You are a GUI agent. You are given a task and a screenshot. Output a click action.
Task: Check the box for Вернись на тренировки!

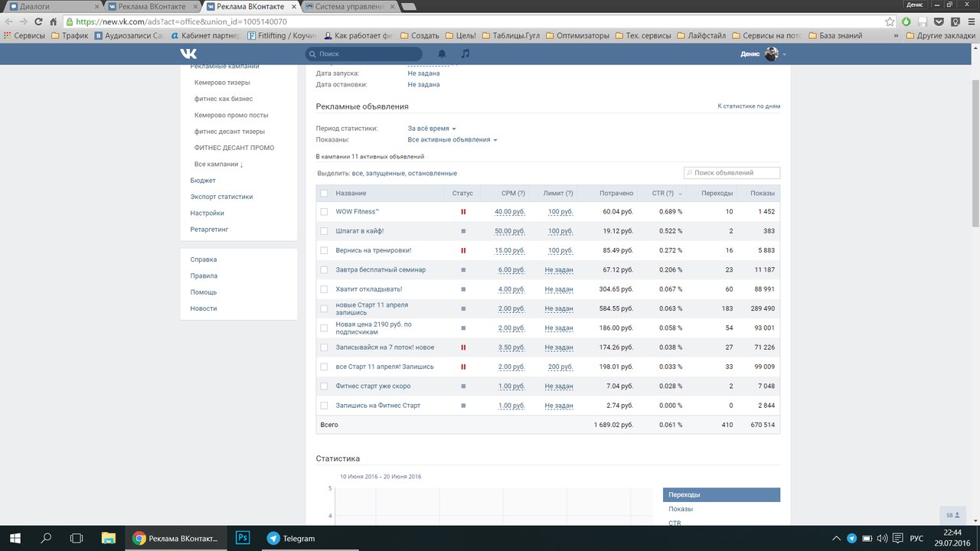coord(324,250)
